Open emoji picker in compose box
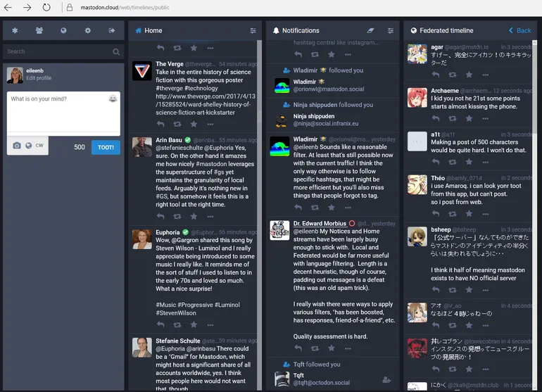This screenshot has width=542, height=392. [x=113, y=99]
